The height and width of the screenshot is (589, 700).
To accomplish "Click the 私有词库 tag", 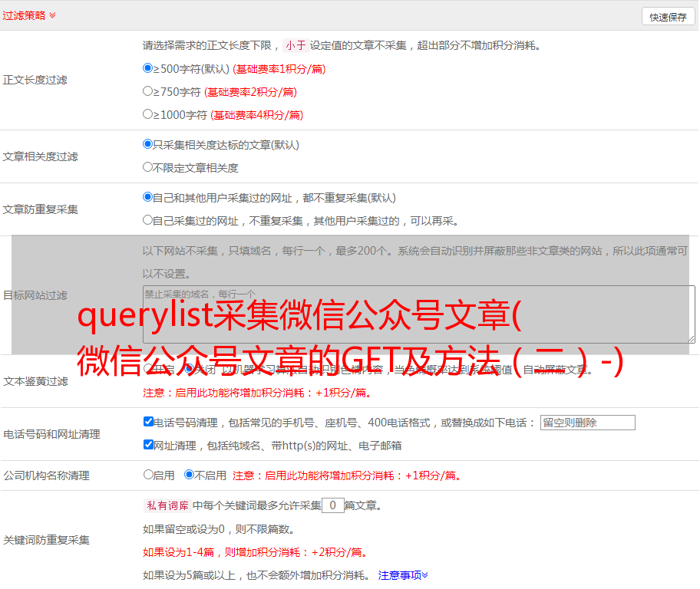I will [168, 505].
